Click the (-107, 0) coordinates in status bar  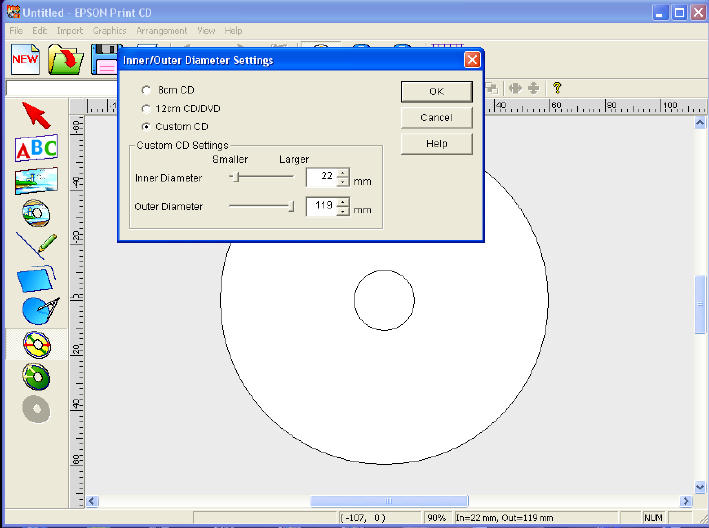[363, 518]
